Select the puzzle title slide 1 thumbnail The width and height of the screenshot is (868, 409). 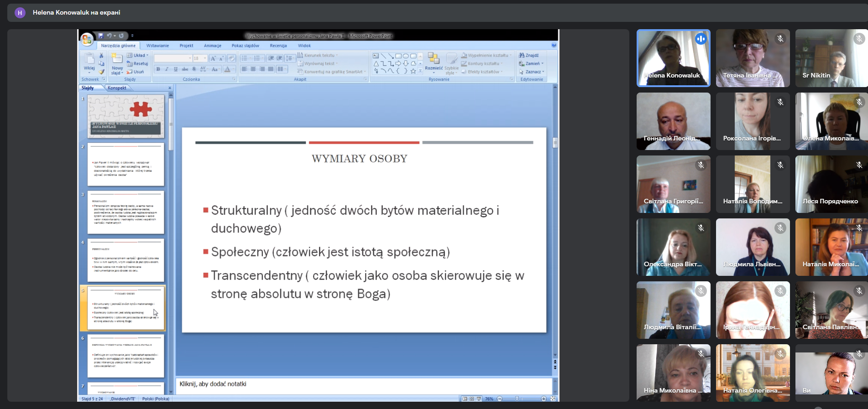[126, 116]
